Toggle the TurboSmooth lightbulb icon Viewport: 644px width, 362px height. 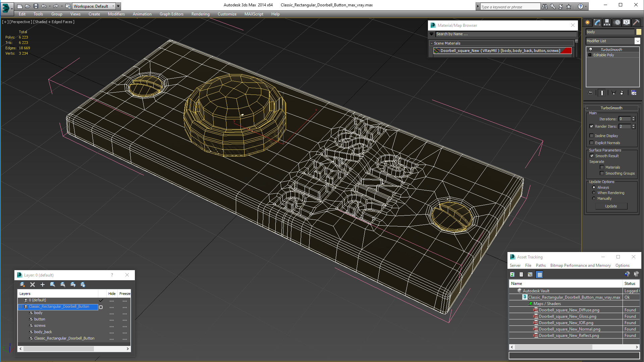pyautogui.click(x=591, y=49)
